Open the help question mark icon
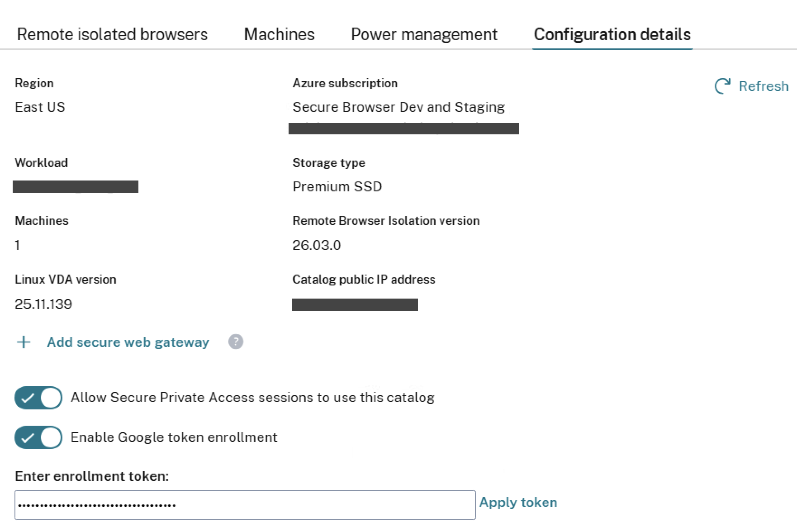 pos(236,342)
